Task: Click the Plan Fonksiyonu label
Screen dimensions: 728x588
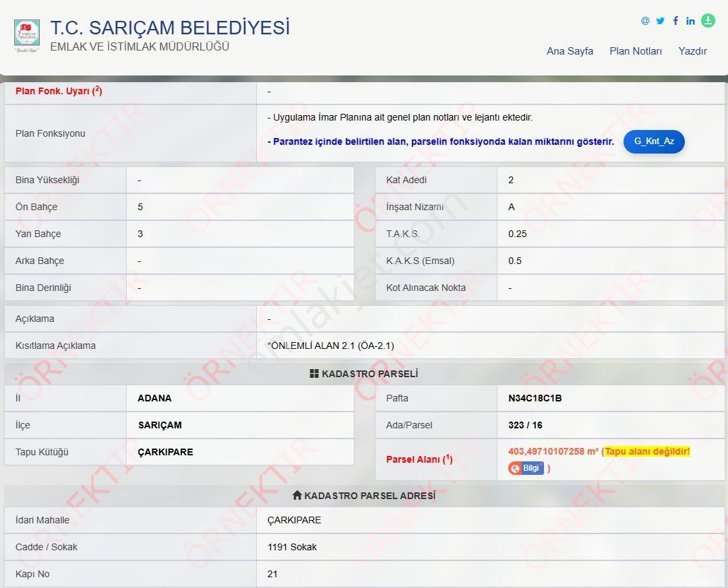Action: click(50, 133)
